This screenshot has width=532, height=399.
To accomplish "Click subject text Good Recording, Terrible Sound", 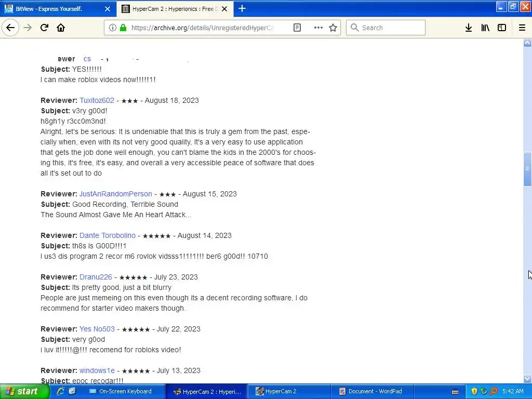I will (x=125, y=204).
